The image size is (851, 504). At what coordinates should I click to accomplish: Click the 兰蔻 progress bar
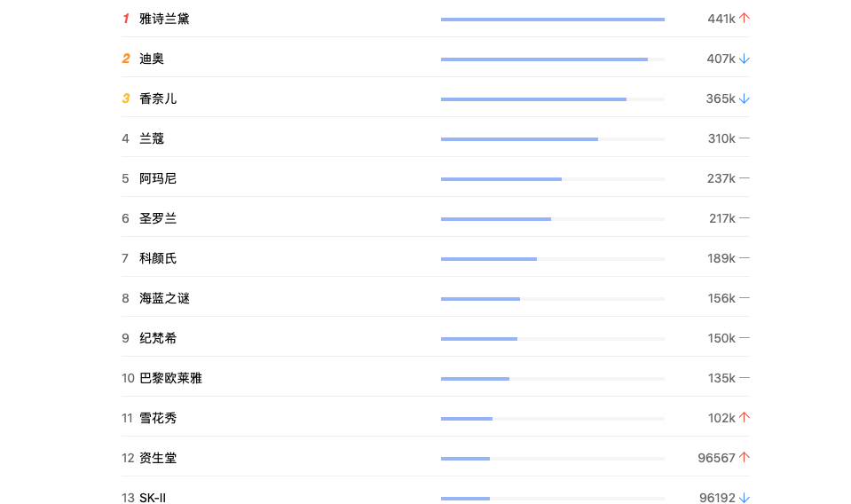(552, 139)
